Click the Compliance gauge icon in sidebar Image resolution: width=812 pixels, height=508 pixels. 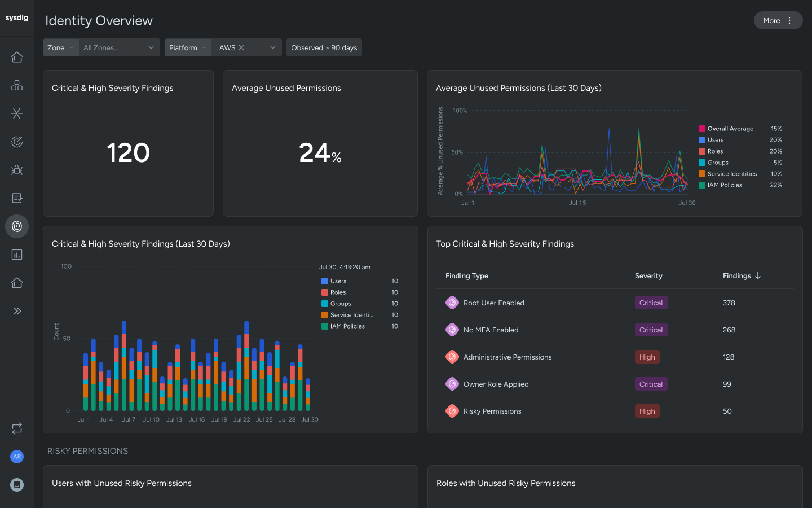pyautogui.click(x=17, y=142)
